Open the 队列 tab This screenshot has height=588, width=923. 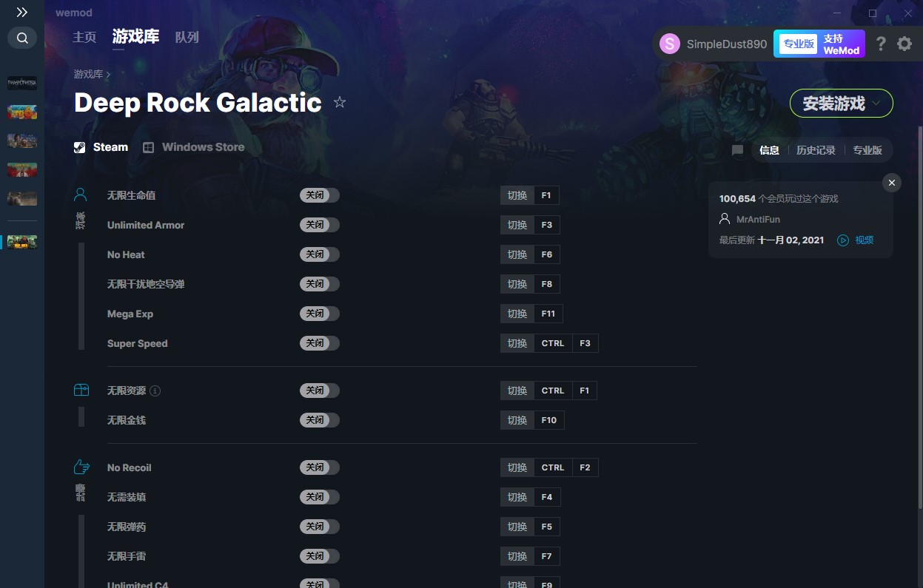click(x=187, y=37)
